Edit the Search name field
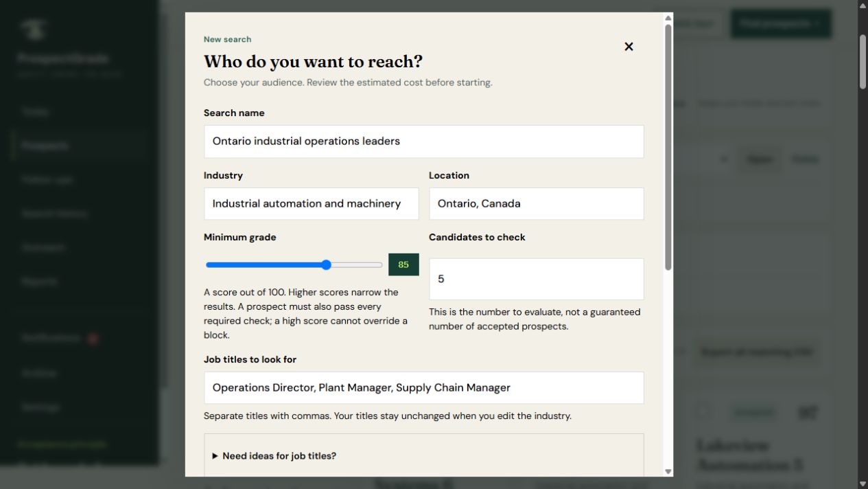Viewport: 868px width, 489px height. [x=423, y=141]
